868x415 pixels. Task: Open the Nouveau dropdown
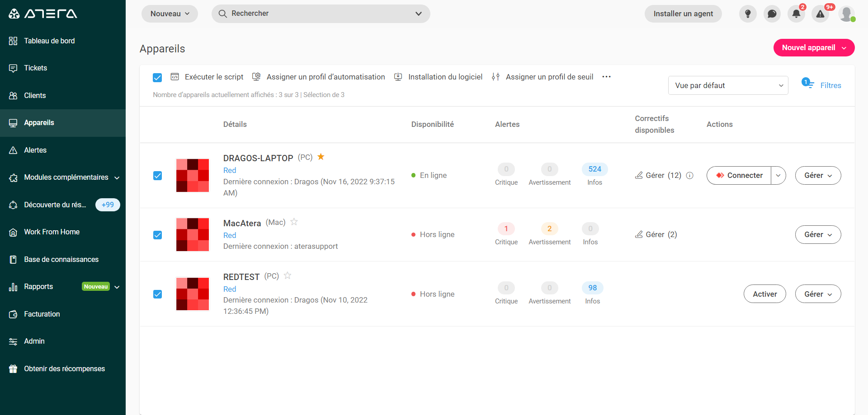(x=170, y=14)
